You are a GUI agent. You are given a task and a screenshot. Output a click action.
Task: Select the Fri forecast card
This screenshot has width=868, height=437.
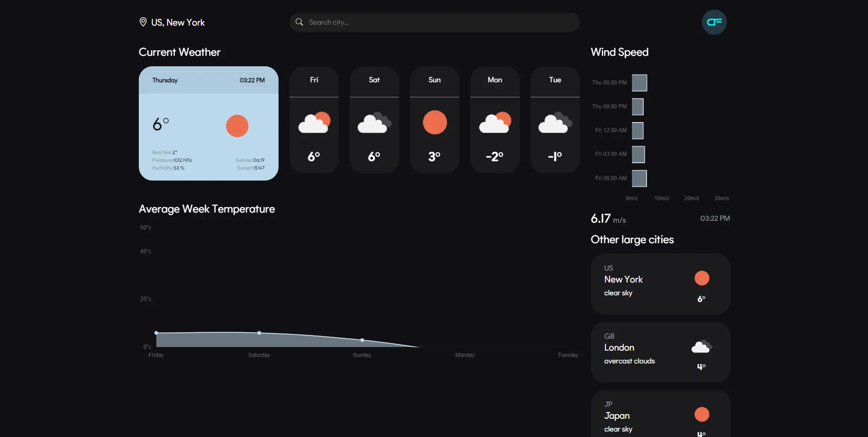(x=314, y=120)
